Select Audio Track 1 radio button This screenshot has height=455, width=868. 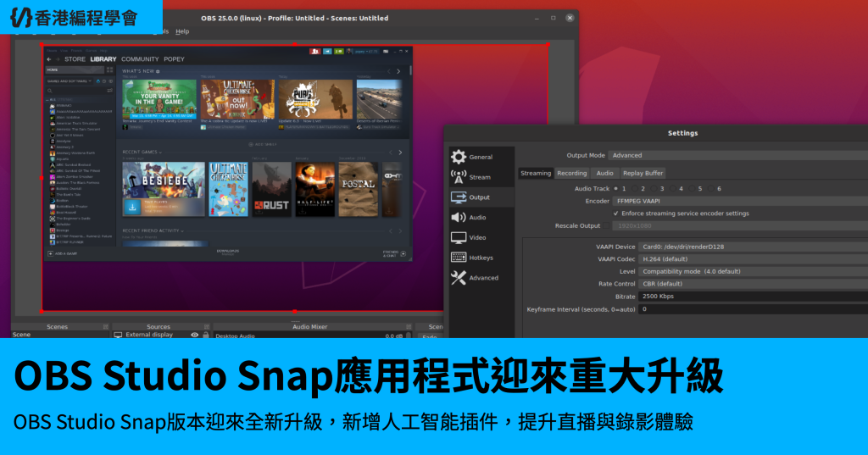pyautogui.click(x=615, y=189)
